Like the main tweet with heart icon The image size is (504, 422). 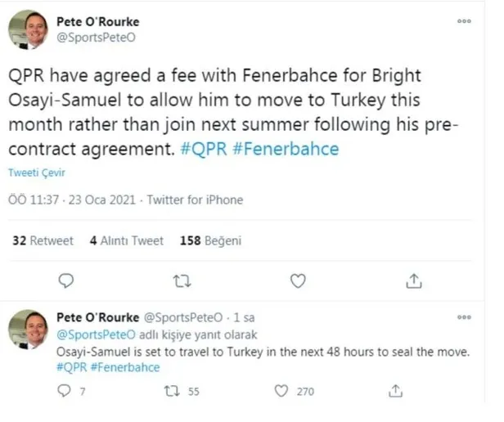(x=299, y=281)
